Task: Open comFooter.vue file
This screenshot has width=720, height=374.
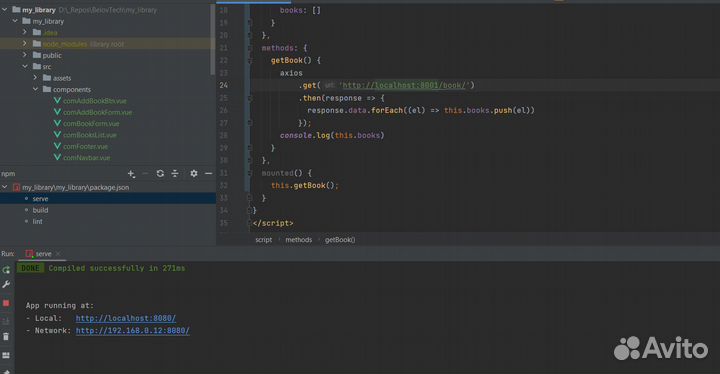Action: pyautogui.click(x=85, y=147)
